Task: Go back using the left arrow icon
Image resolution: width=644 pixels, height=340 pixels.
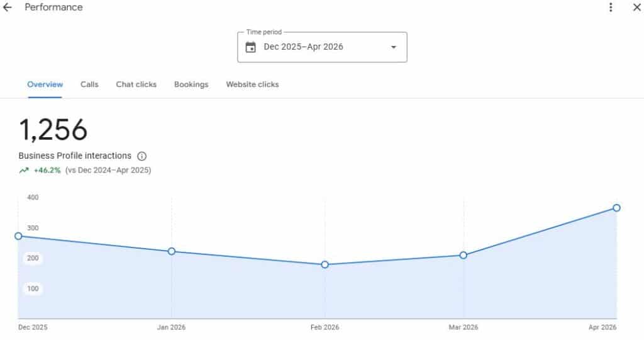Action: [x=8, y=8]
